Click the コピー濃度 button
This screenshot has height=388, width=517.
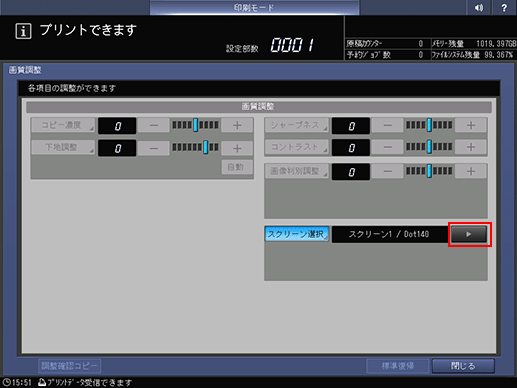(63, 125)
